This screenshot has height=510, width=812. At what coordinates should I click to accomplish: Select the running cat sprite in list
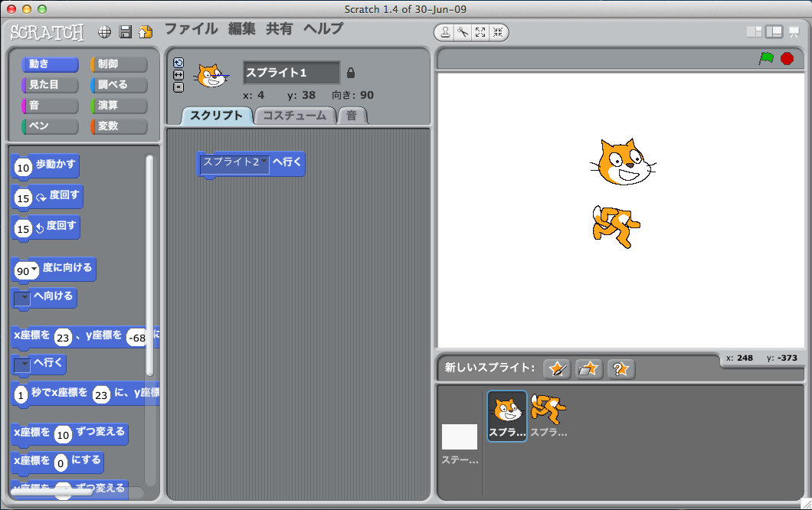[548, 416]
